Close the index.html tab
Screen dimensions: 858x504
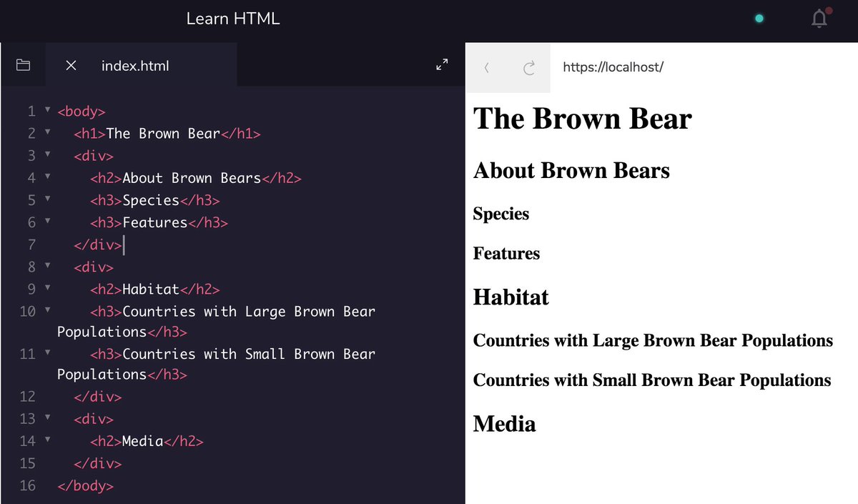click(71, 65)
